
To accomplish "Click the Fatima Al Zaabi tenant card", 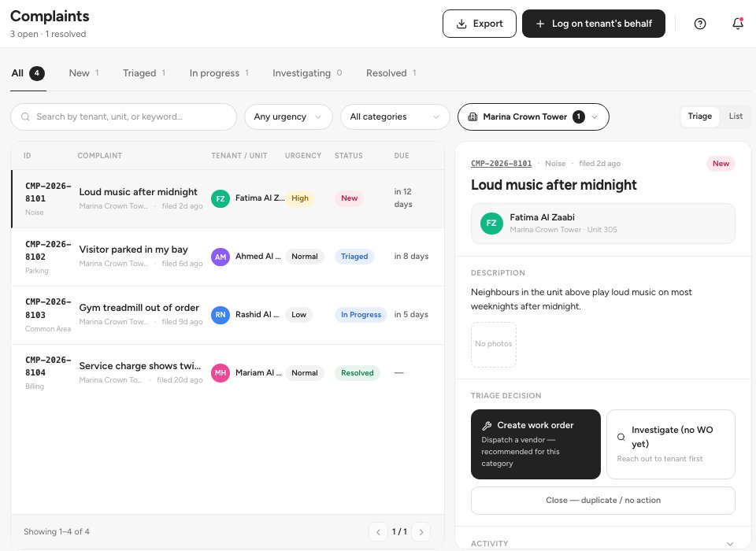I will 602,224.
